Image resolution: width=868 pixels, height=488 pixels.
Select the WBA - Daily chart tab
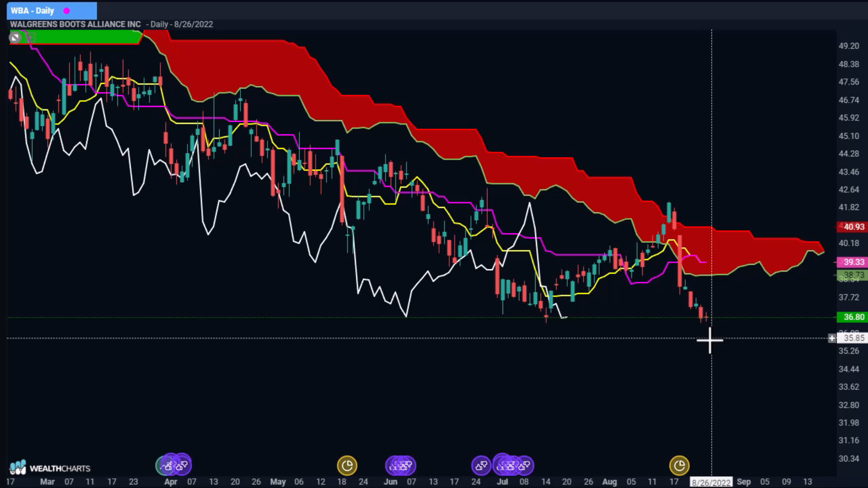point(52,10)
